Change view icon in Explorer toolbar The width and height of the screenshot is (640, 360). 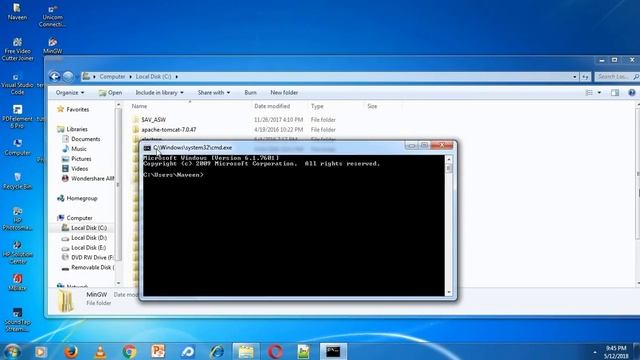589,93
